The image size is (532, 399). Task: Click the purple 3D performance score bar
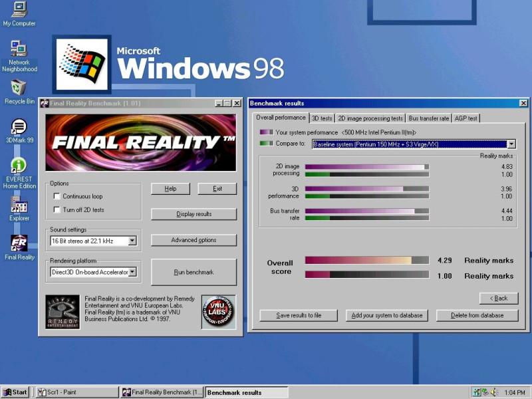[367, 189]
